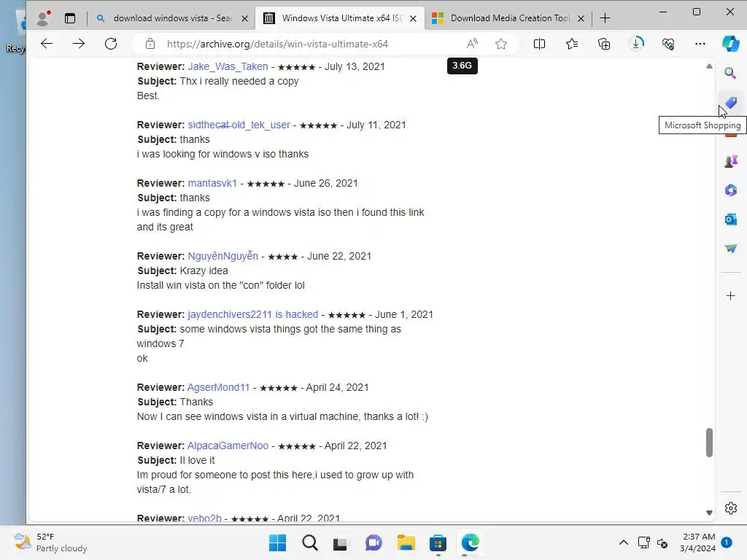Open reviewer AgserMond11 profile
This screenshot has width=747, height=560.
pyautogui.click(x=218, y=387)
